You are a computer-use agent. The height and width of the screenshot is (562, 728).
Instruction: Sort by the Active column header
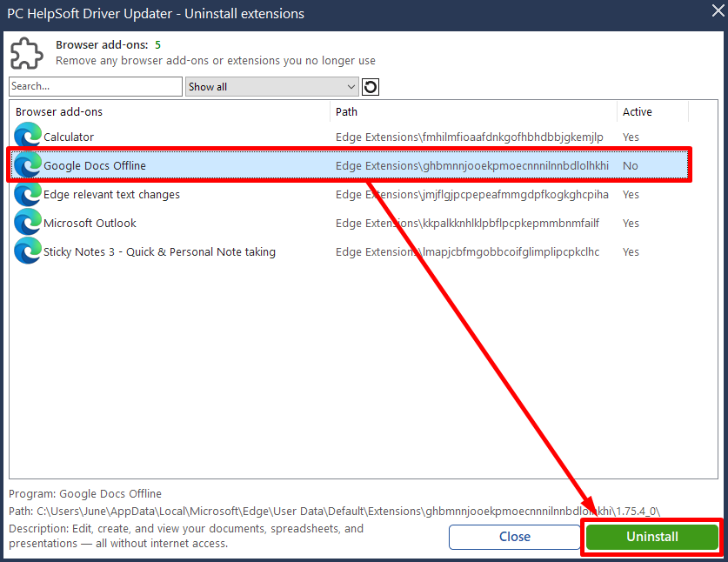(x=637, y=112)
